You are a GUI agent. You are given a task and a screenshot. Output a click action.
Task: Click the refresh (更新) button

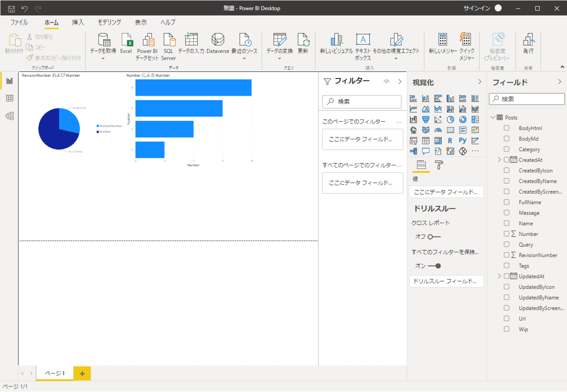click(x=303, y=43)
